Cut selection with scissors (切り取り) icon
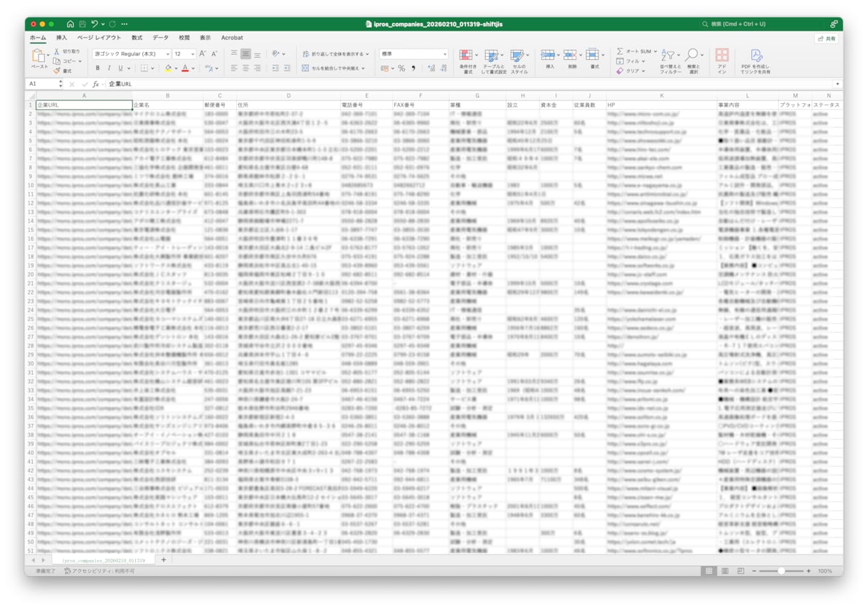868x609 pixels. (57, 51)
